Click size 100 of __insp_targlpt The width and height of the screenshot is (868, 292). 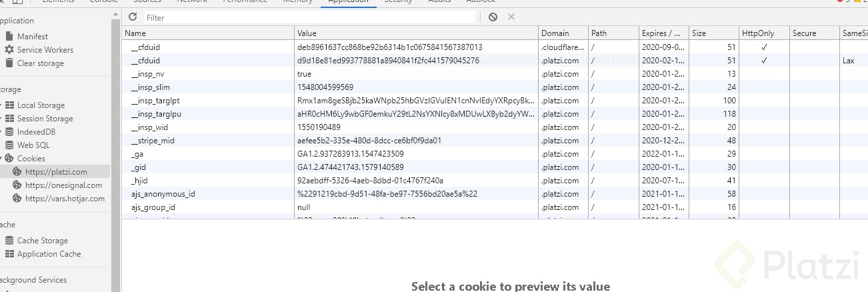729,101
